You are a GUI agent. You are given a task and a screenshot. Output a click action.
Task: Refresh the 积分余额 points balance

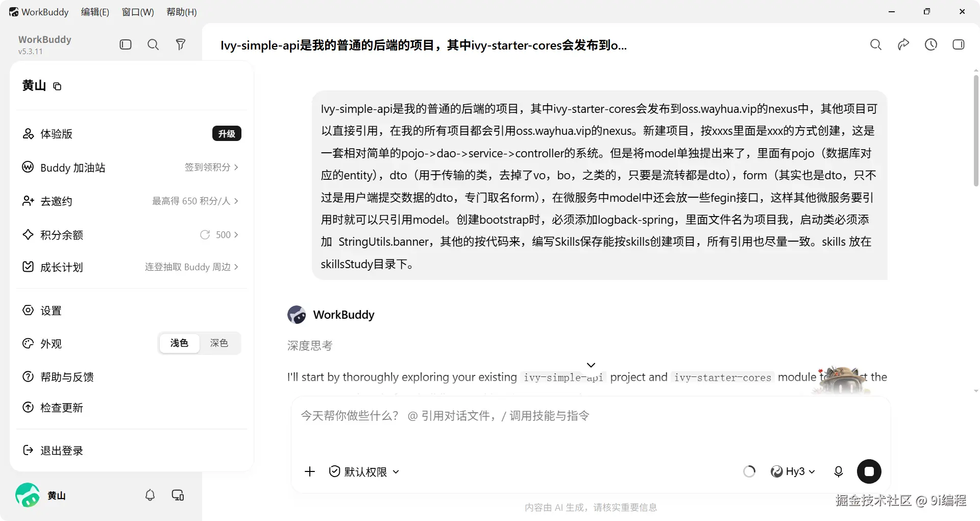[205, 234]
